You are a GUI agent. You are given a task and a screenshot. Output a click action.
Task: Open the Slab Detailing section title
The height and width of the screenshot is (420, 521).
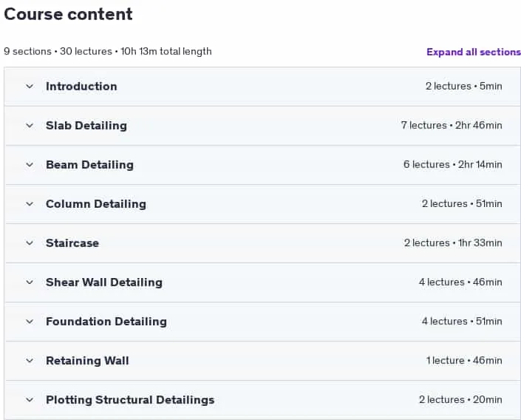point(86,126)
